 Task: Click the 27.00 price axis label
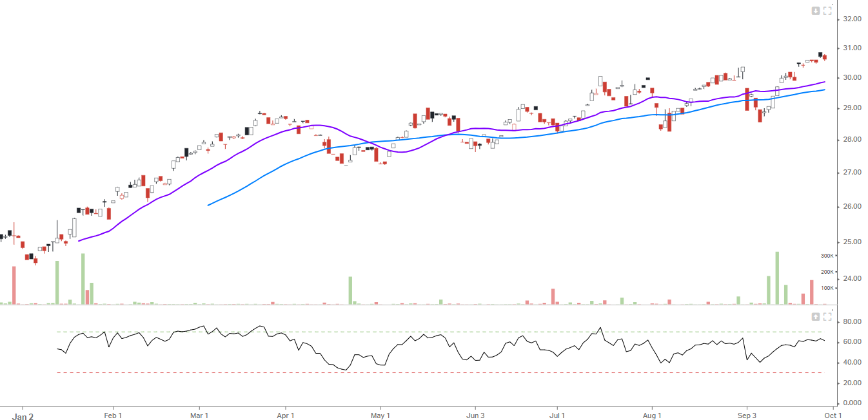853,173
